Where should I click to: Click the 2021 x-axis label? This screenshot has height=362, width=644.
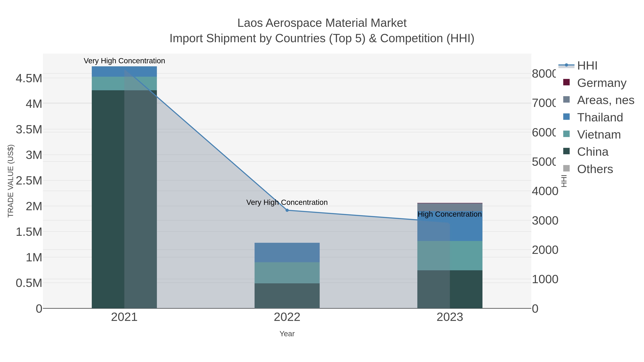point(124,317)
